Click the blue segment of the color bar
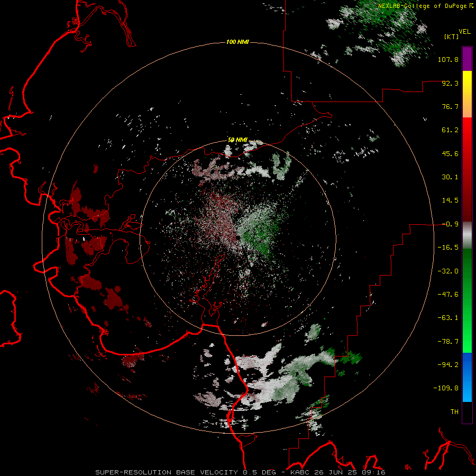 tap(467, 377)
